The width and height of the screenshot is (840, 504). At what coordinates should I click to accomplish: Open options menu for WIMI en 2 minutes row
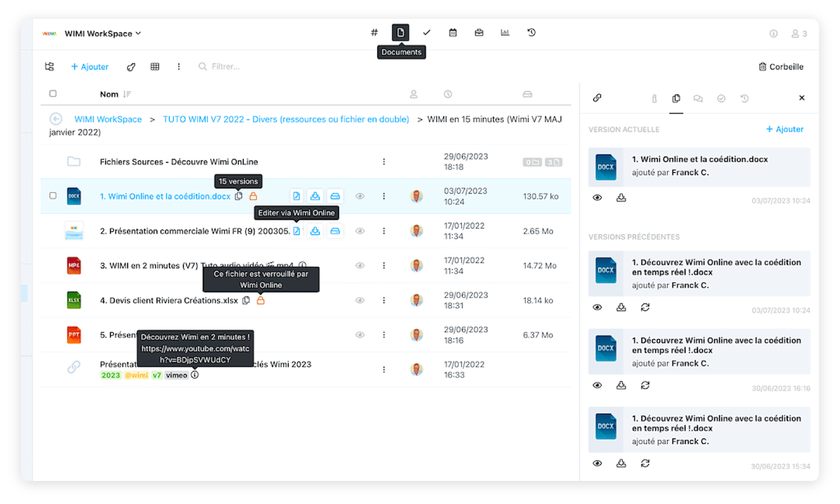384,266
